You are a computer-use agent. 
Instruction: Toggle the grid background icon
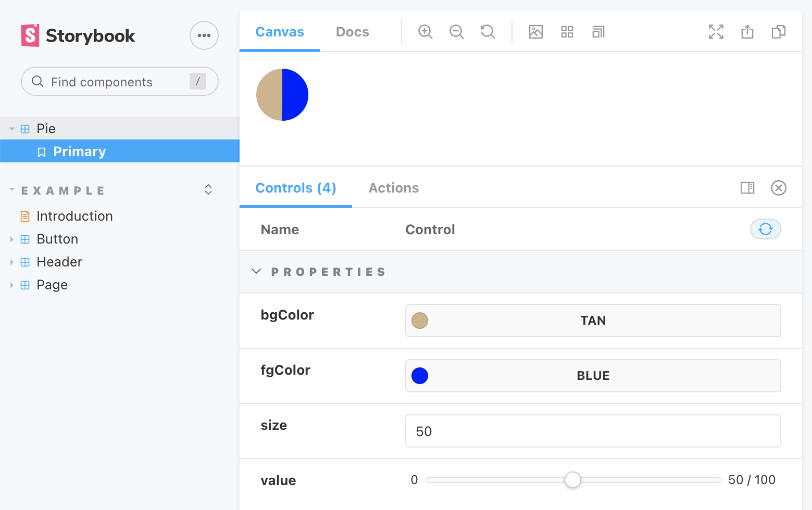(567, 32)
